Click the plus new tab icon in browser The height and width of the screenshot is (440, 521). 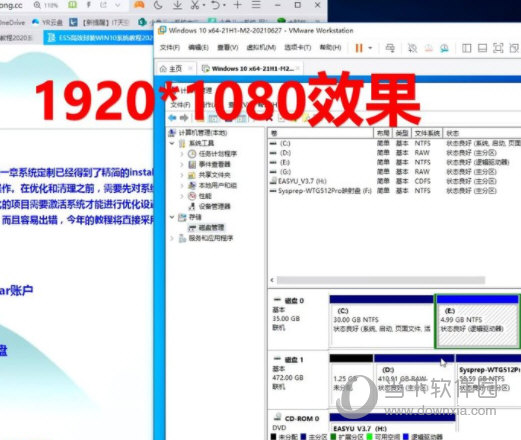[237, 5]
